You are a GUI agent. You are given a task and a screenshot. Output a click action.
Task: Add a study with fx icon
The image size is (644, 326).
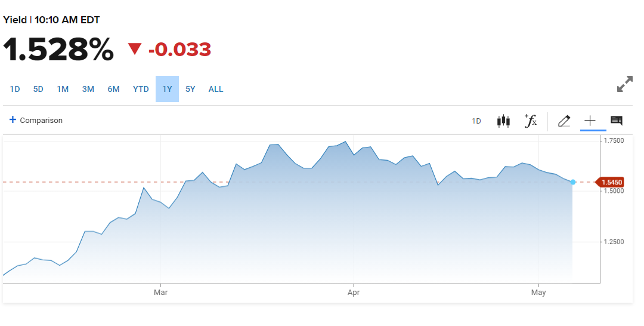tap(530, 121)
